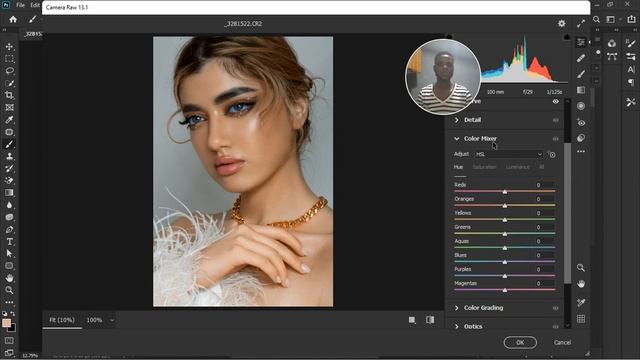The width and height of the screenshot is (640, 360).
Task: Select the Brush tool in Photoshop toolbar
Action: 9,144
